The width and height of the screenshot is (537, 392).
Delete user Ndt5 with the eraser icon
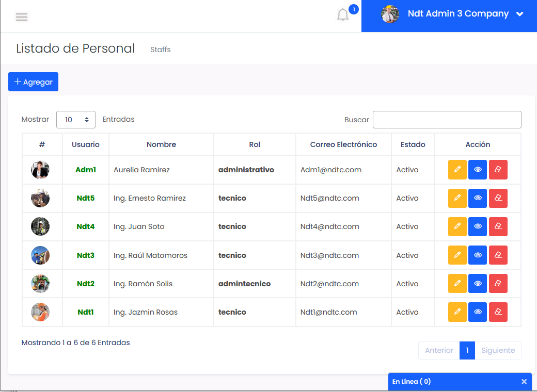(x=498, y=198)
